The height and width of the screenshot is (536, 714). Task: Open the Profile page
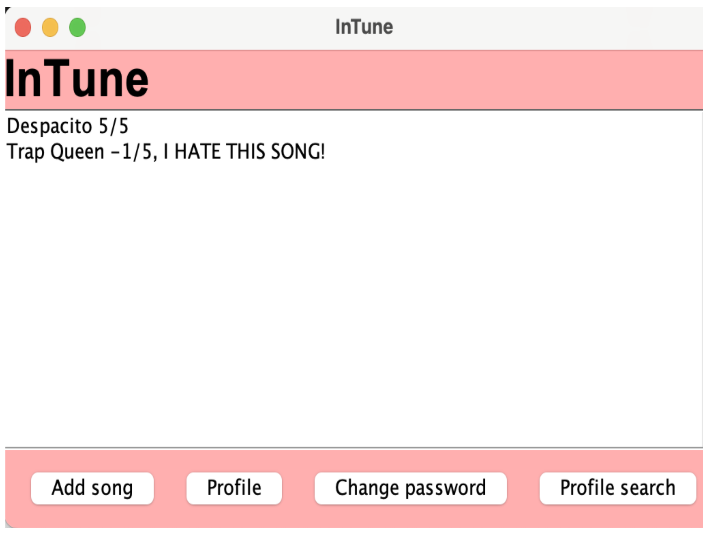pyautogui.click(x=234, y=488)
